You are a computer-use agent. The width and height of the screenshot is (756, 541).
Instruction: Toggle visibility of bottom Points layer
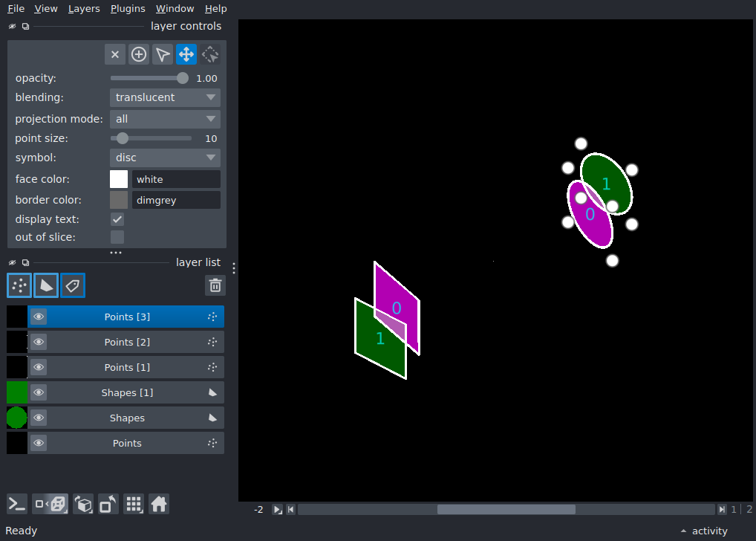coord(39,443)
